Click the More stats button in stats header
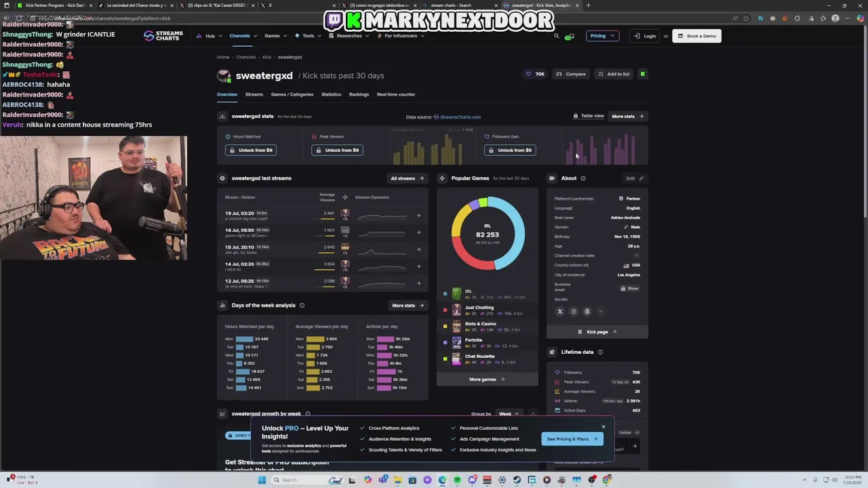868x488 pixels. pyautogui.click(x=628, y=116)
